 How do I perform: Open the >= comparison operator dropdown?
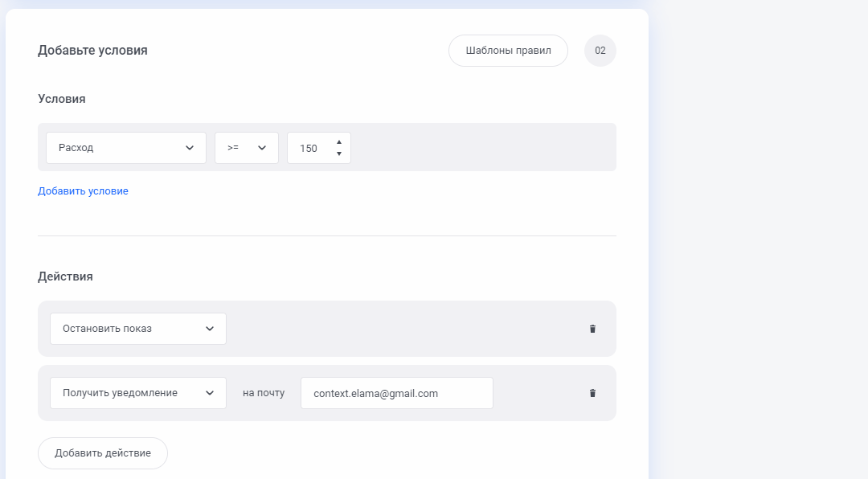(x=247, y=148)
